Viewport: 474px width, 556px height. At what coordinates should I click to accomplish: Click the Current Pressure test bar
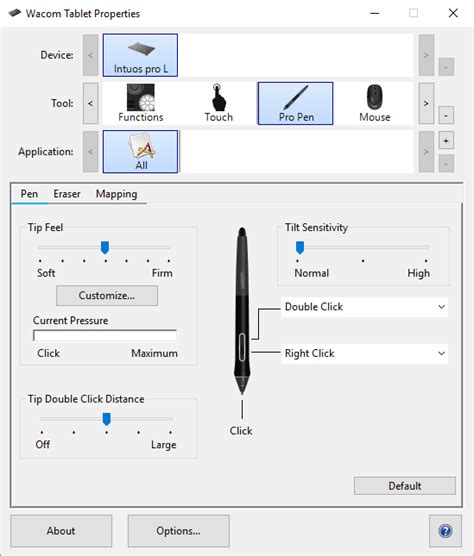pos(105,335)
